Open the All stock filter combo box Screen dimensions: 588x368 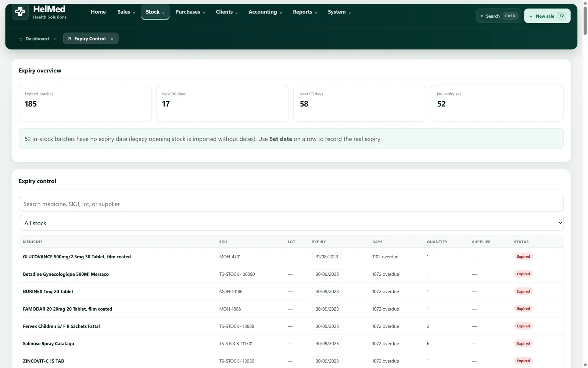[x=291, y=223]
